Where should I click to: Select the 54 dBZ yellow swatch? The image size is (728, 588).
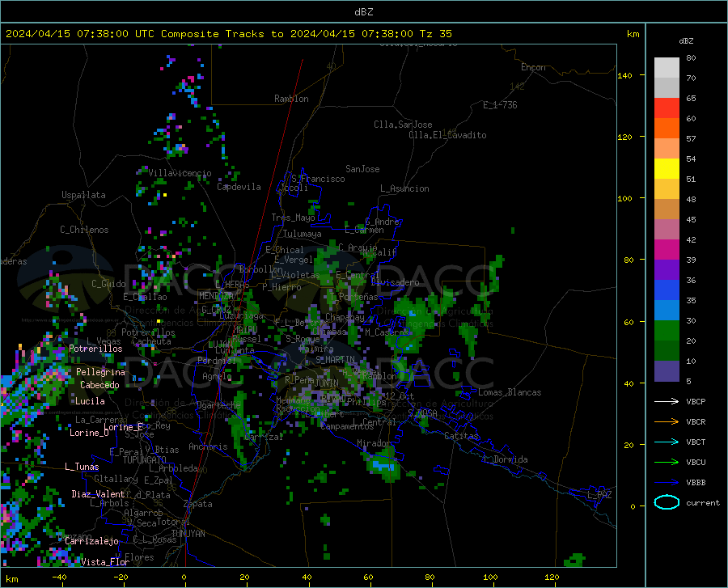(667, 169)
